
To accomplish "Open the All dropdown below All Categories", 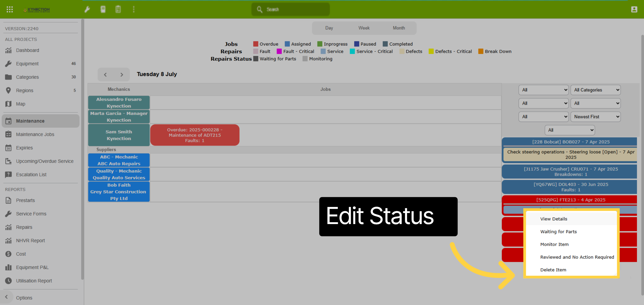I will point(595,103).
